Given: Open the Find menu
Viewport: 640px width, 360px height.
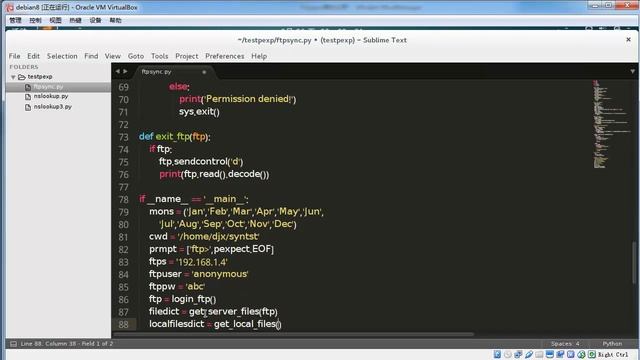Looking at the screenshot, I should pyautogui.click(x=91, y=56).
